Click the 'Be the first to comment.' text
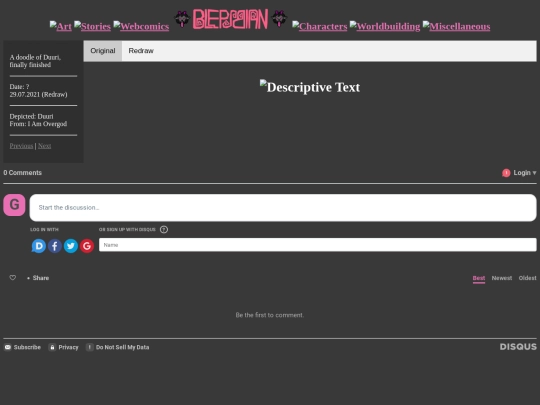 (270, 315)
